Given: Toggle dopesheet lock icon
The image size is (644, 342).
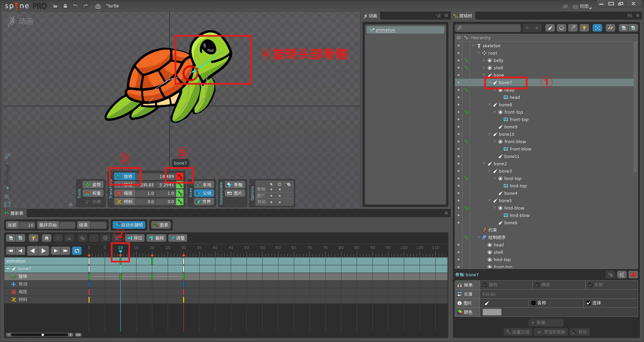Looking at the screenshot, I should [x=47, y=238].
